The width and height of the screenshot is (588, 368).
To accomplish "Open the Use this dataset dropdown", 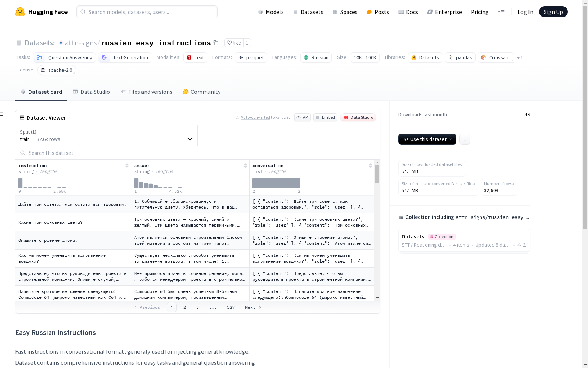I will (x=427, y=139).
